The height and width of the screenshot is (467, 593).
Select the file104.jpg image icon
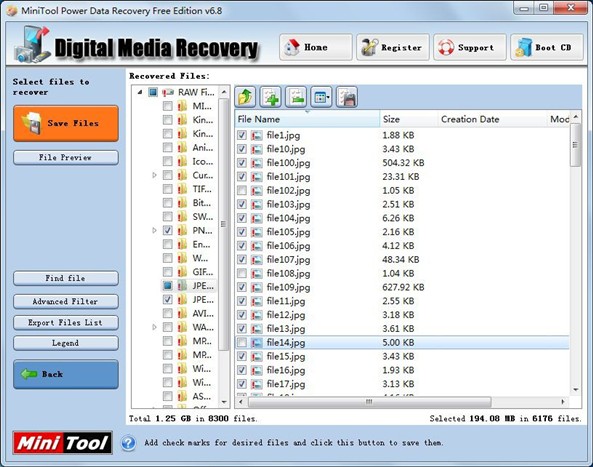click(x=257, y=218)
